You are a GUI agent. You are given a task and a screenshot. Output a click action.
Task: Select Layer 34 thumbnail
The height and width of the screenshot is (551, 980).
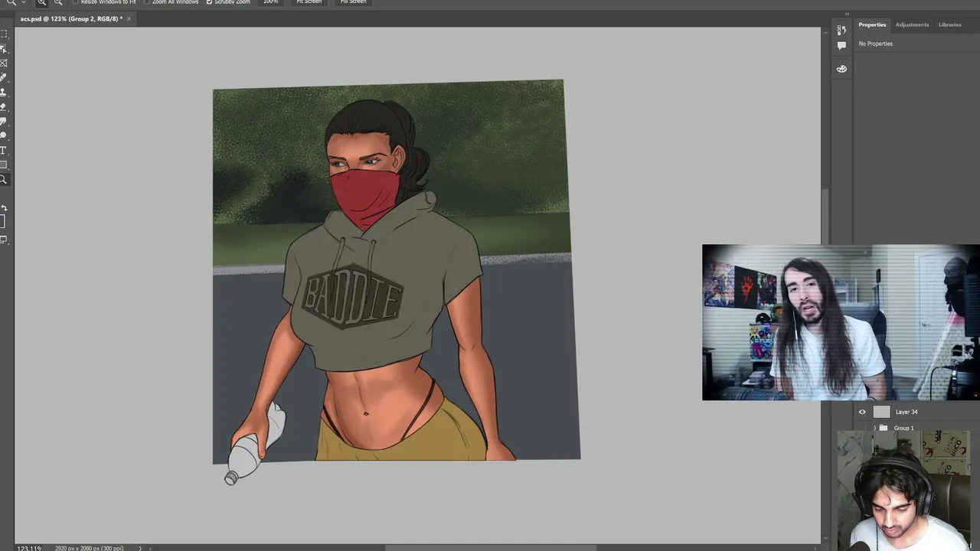coord(881,412)
